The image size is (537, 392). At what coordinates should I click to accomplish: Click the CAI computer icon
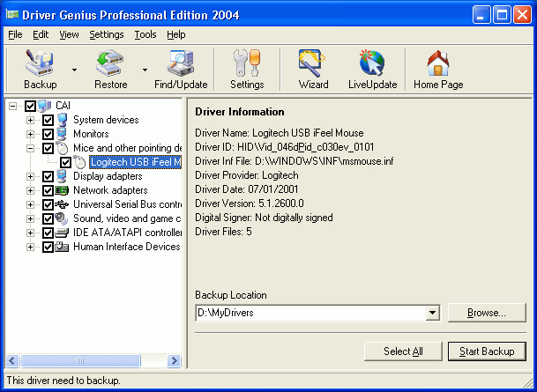click(44, 106)
